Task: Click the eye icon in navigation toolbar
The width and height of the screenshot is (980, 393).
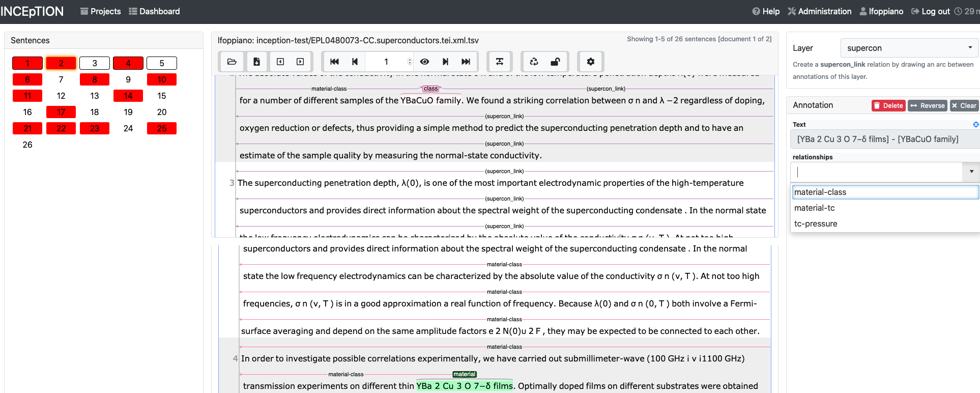Action: 424,62
